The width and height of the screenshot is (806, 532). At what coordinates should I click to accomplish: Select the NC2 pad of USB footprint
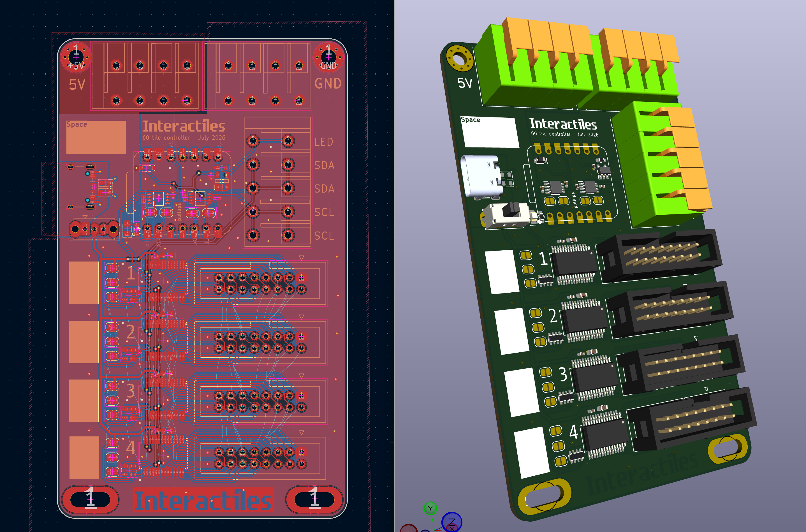(90, 166)
